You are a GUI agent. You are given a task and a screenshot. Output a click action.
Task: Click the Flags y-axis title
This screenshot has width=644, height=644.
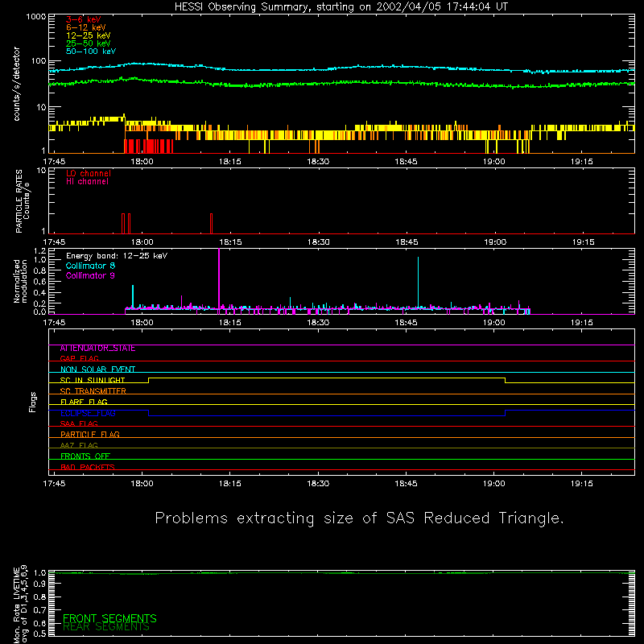click(32, 402)
